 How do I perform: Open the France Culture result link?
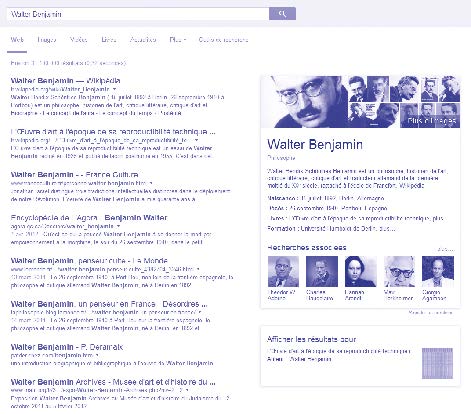(x=74, y=175)
